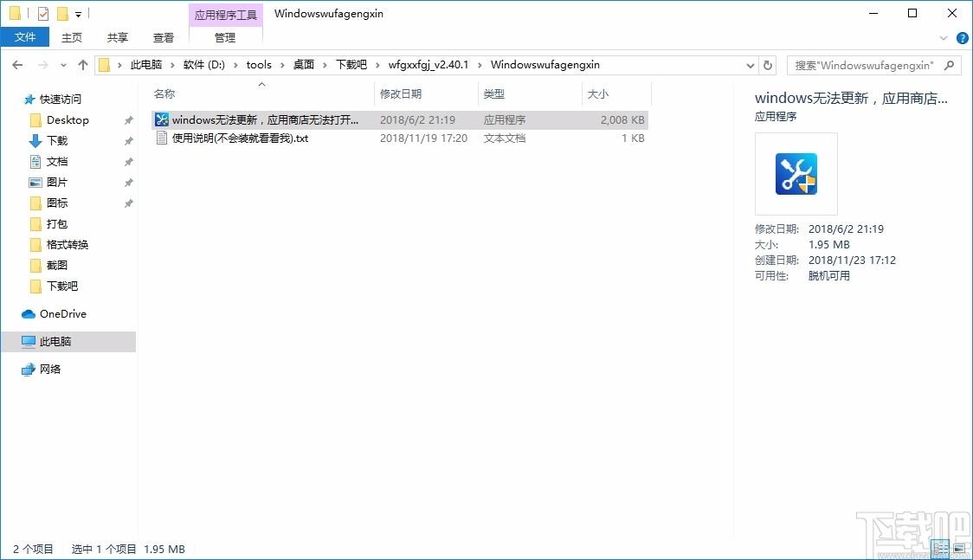973x560 pixels.
Task: Open 图标 folder in the navigation pane
Action: tap(57, 203)
